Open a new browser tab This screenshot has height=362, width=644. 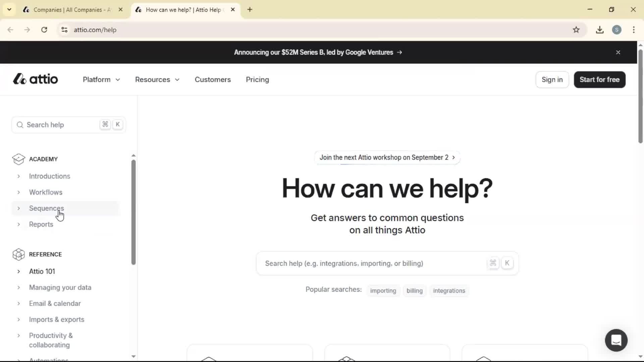[250, 9]
